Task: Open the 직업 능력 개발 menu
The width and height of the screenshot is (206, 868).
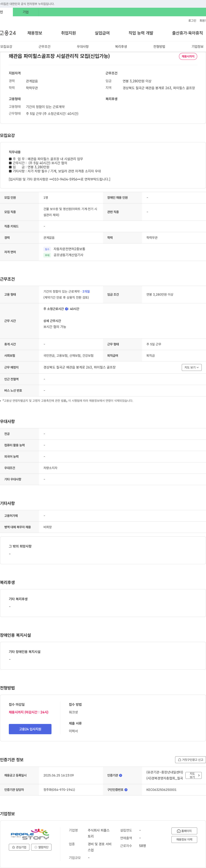Action: point(141,33)
